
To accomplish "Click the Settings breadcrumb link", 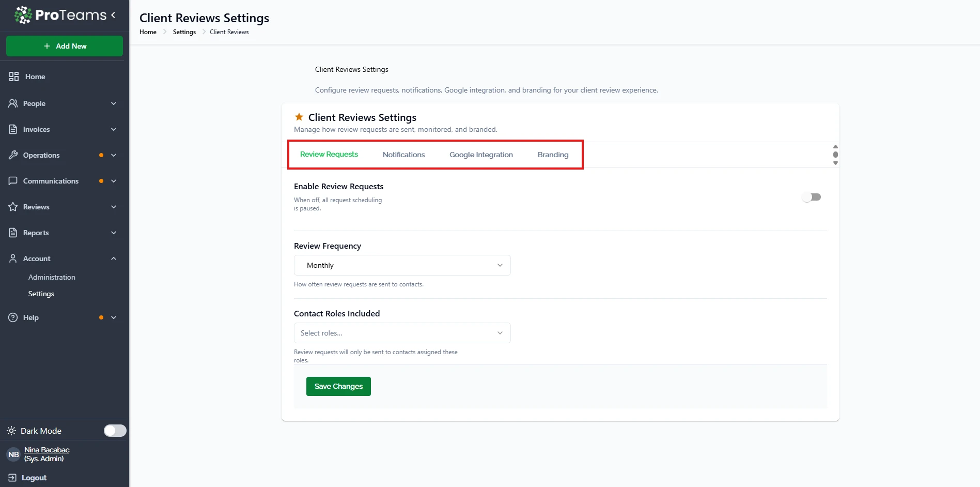I will (184, 32).
